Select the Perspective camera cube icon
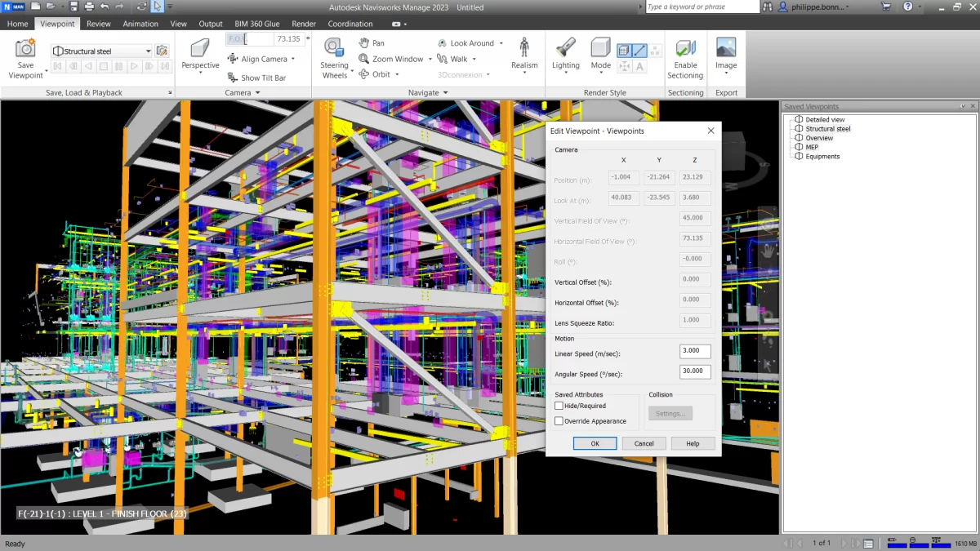 point(200,47)
